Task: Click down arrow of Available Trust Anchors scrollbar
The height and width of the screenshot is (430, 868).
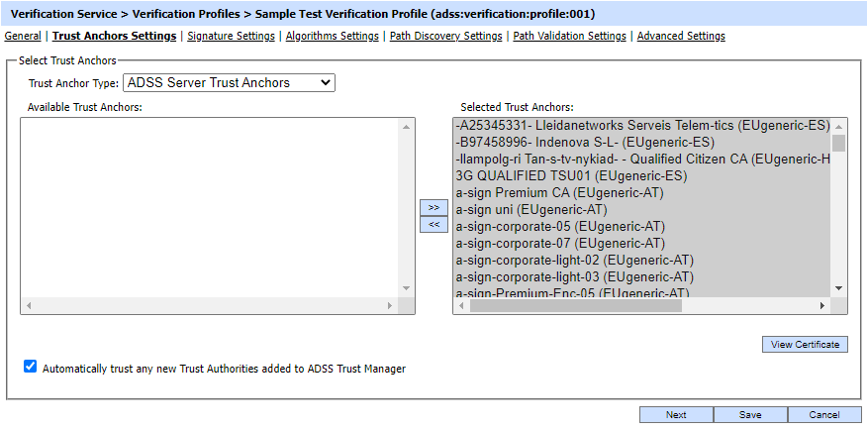Action: tap(406, 288)
